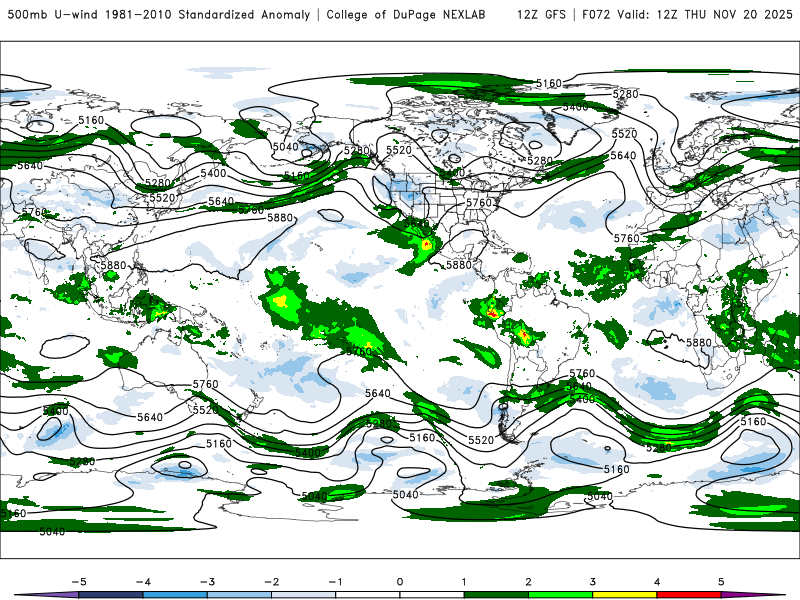
Task: Click the '4' colorbar label
Action: point(657,582)
